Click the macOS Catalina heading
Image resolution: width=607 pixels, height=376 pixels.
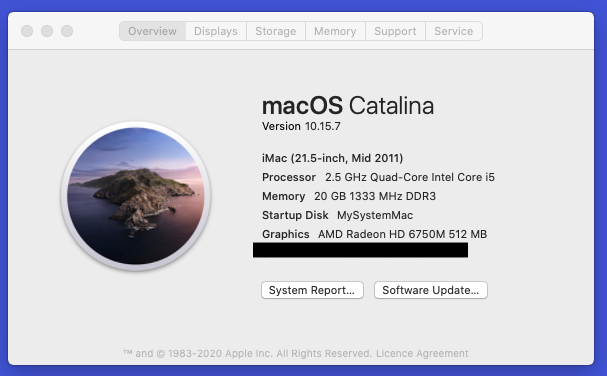click(348, 105)
